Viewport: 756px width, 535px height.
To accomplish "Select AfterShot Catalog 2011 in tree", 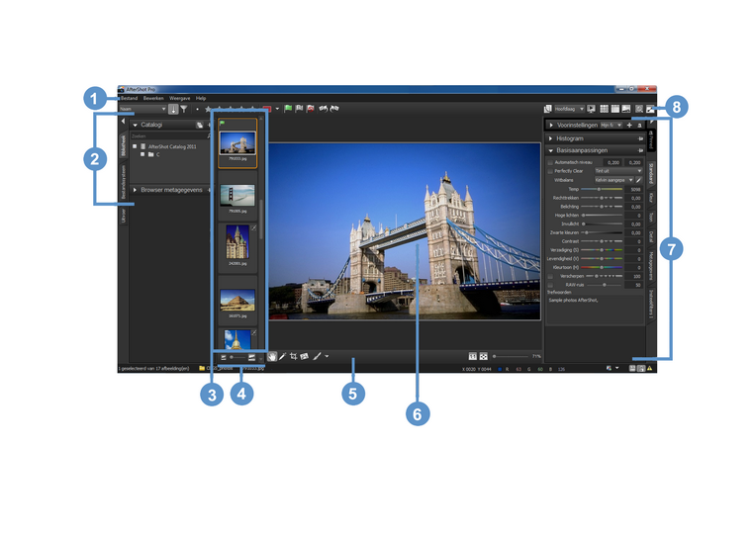I will point(172,145).
